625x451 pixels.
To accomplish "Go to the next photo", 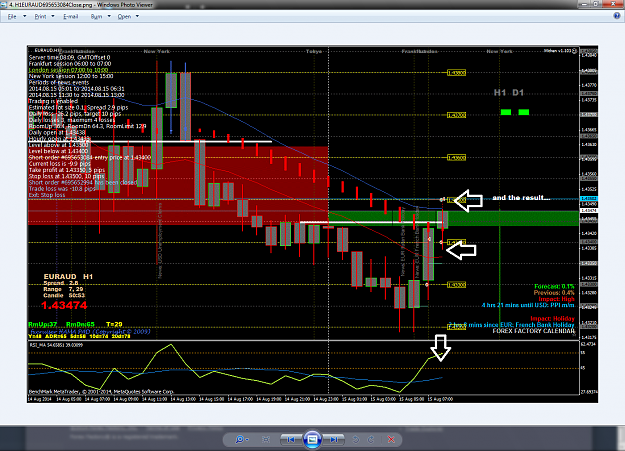I will tap(334, 439).
